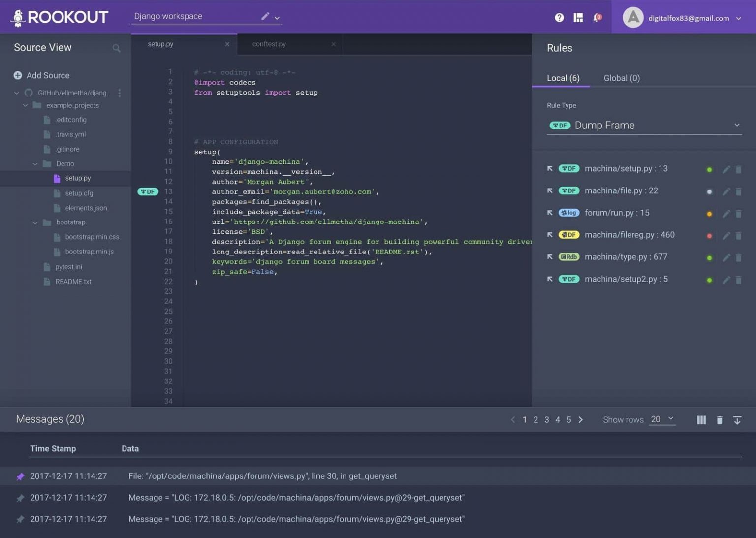Open elements.json in the source tree
Screen dimensions: 756x538
pos(86,208)
